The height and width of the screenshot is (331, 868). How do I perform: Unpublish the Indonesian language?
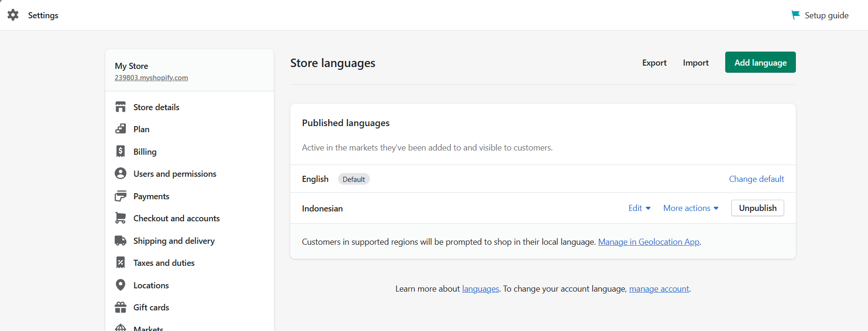pos(758,208)
